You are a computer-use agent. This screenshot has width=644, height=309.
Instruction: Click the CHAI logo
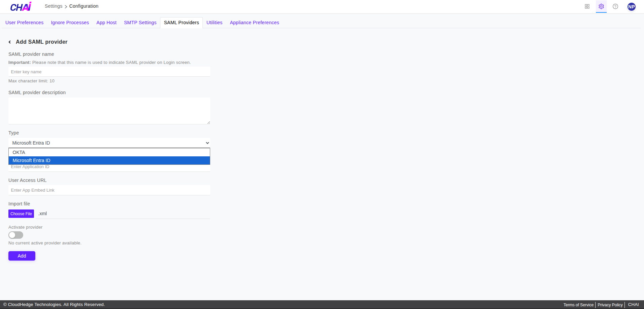[x=20, y=6]
